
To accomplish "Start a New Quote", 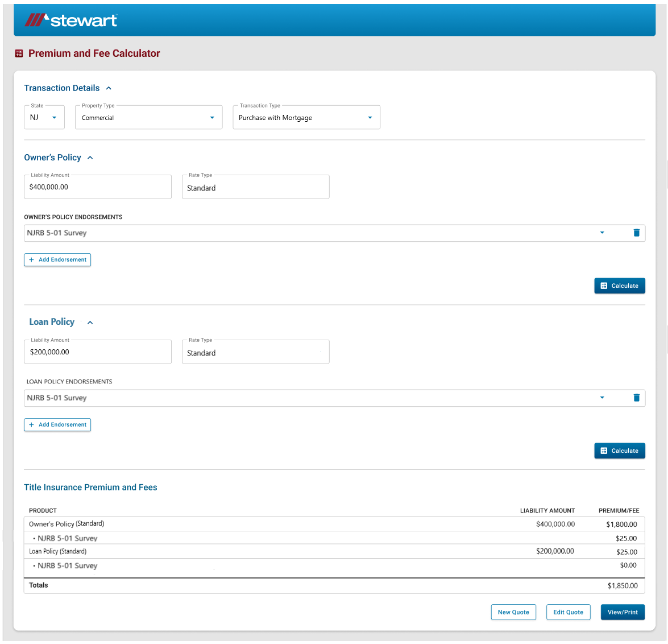I will tap(513, 612).
